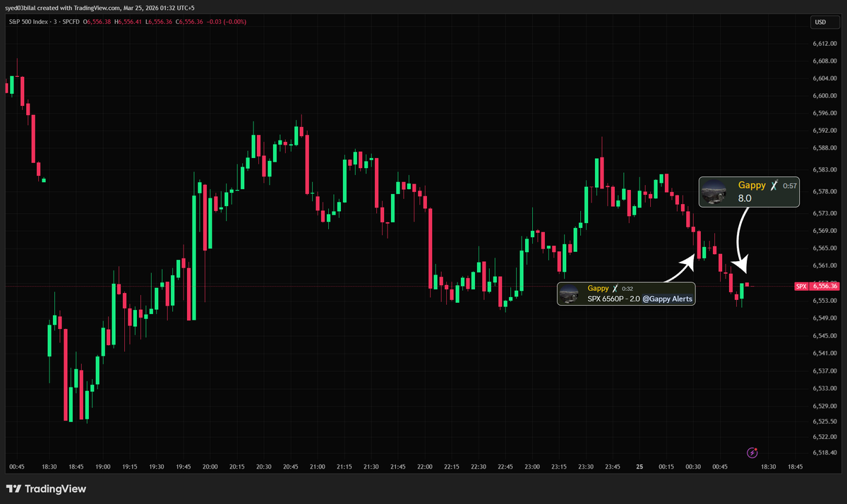Click the 6,578.00 price axis label
Screen dimensions: 847x504
(824, 191)
